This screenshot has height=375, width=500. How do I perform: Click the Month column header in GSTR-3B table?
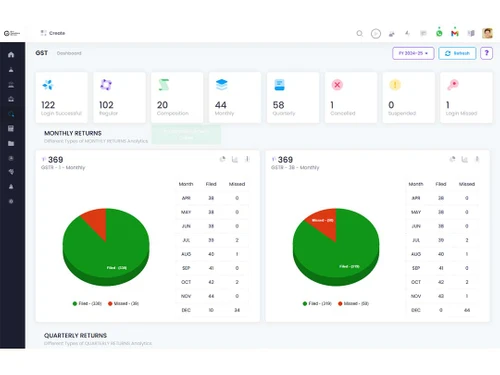416,184
